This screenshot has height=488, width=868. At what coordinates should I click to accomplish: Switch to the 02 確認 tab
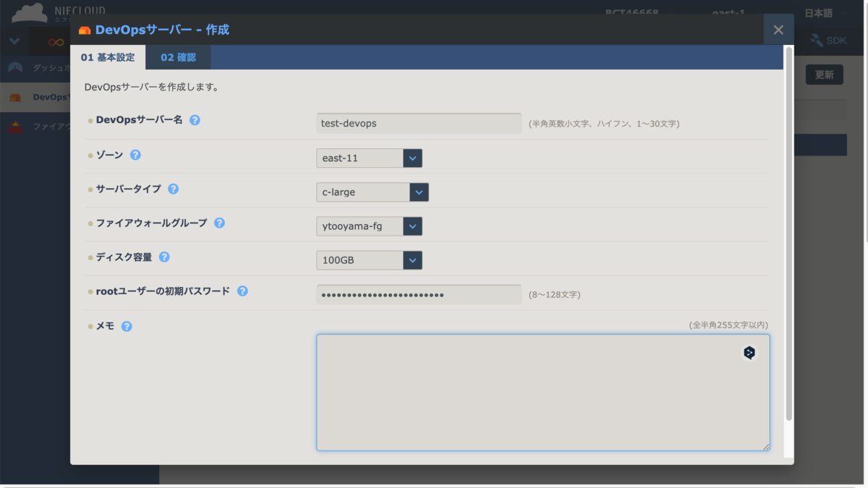(178, 56)
